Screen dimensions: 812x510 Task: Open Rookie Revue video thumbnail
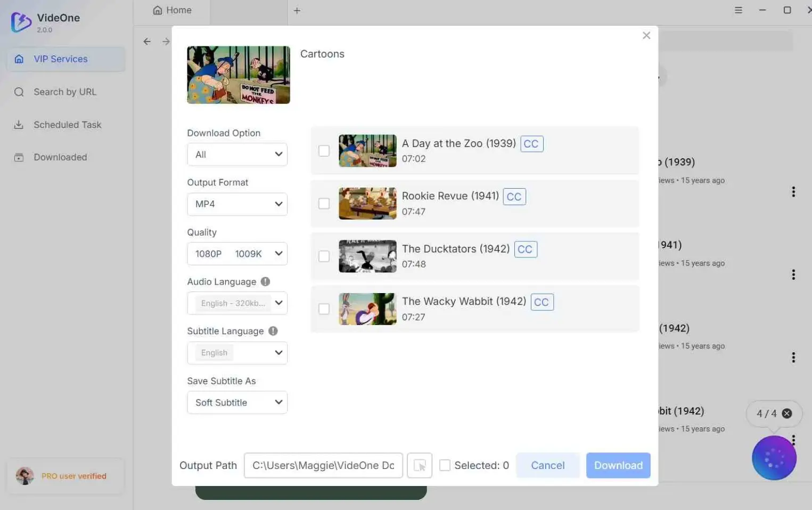[367, 204]
